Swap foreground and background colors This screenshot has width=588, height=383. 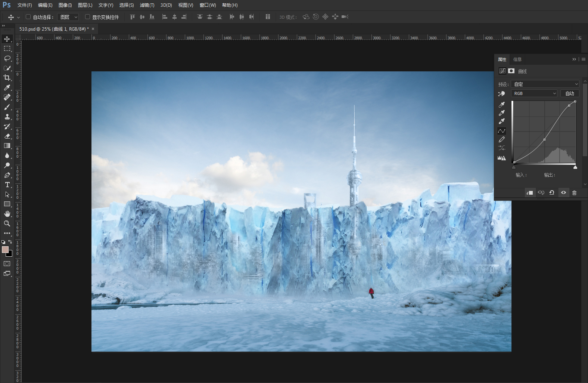click(10, 242)
